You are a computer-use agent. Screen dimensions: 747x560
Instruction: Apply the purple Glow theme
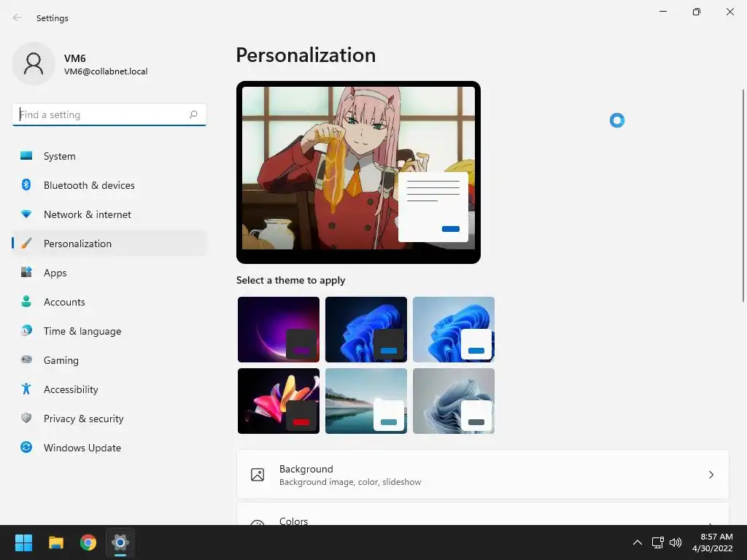point(278,330)
